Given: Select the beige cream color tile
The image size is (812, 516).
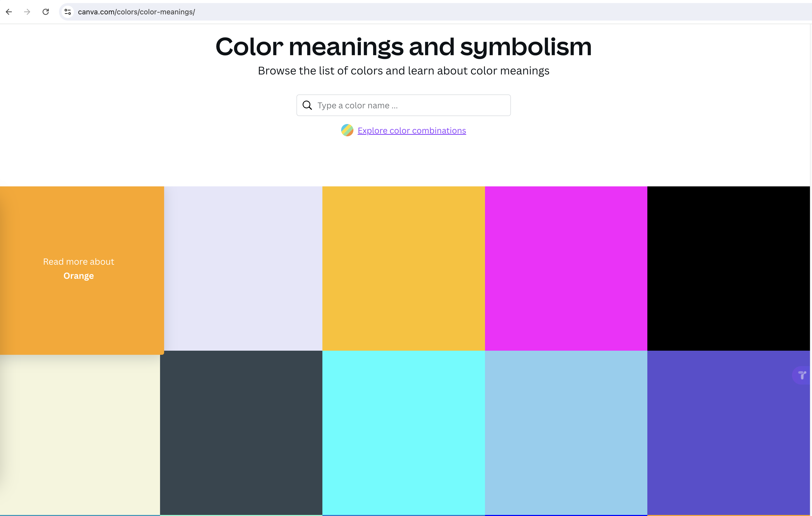Looking at the screenshot, I should point(80,435).
